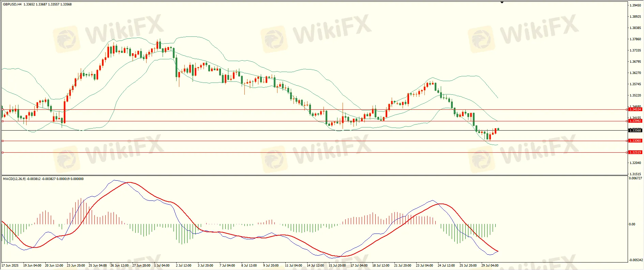Click the chart shift triangle marker at top

502,2
